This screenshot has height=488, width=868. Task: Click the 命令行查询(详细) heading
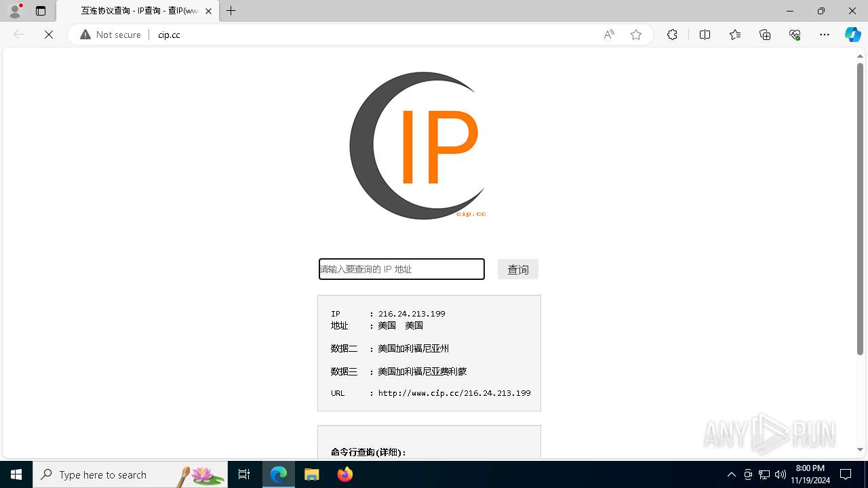click(368, 452)
